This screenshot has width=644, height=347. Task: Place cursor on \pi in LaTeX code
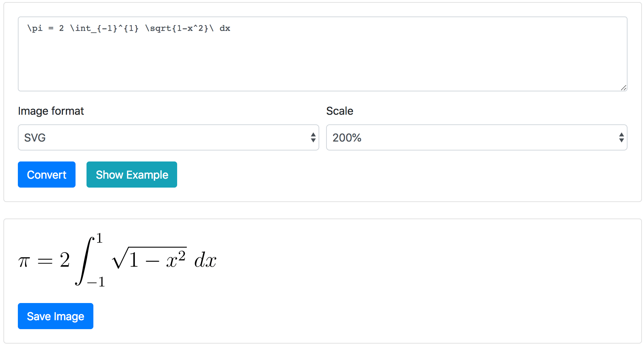pos(35,28)
